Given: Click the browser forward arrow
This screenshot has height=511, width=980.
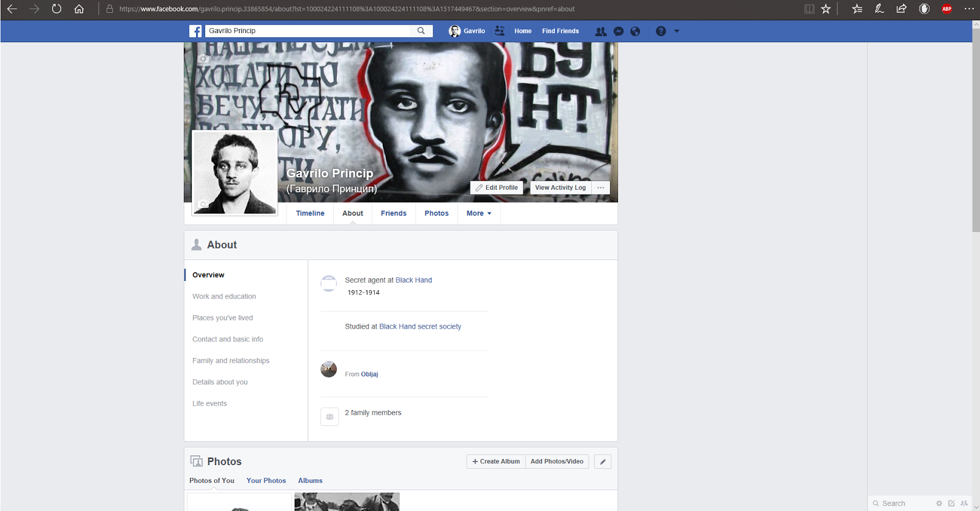Looking at the screenshot, I should [x=34, y=9].
